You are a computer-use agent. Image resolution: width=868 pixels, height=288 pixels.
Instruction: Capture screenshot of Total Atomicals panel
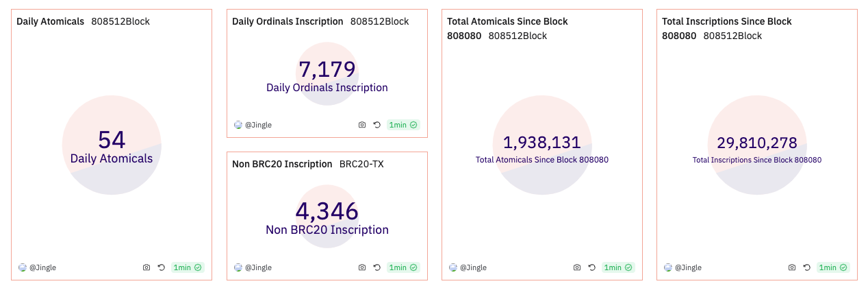click(577, 267)
